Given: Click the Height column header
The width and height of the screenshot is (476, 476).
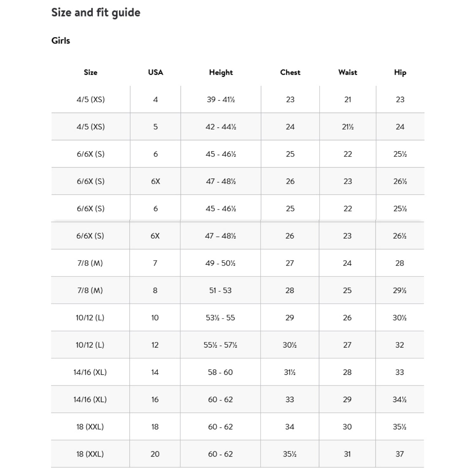Looking at the screenshot, I should (x=221, y=72).
